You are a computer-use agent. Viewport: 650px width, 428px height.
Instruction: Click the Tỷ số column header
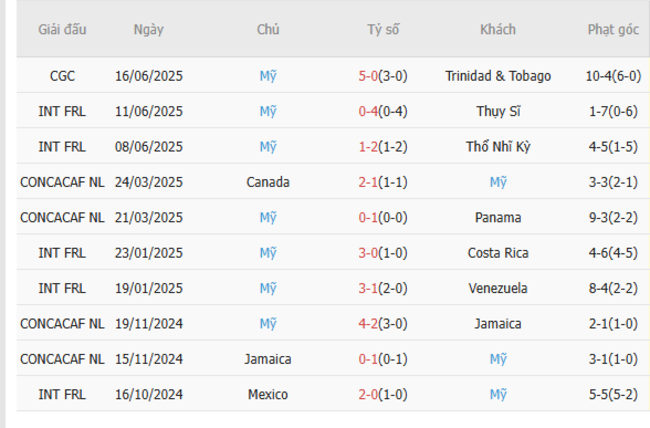click(x=382, y=29)
